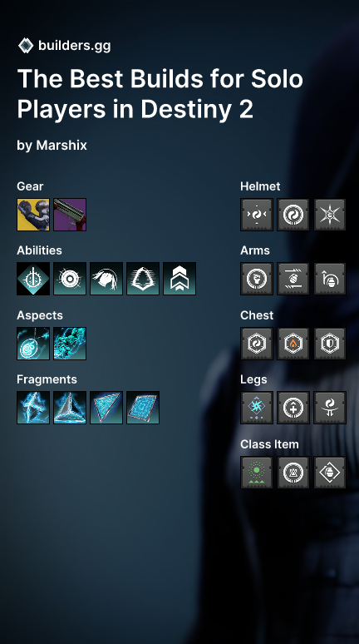The height and width of the screenshot is (644, 359).
Task: Select the yellow exotic gauntlets gear icon
Action: pyautogui.click(x=33, y=215)
